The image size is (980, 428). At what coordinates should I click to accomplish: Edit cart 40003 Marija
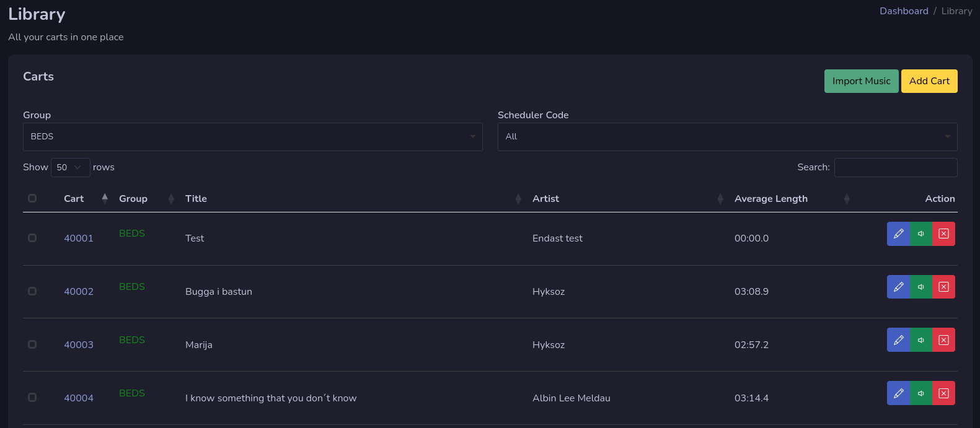coord(898,340)
